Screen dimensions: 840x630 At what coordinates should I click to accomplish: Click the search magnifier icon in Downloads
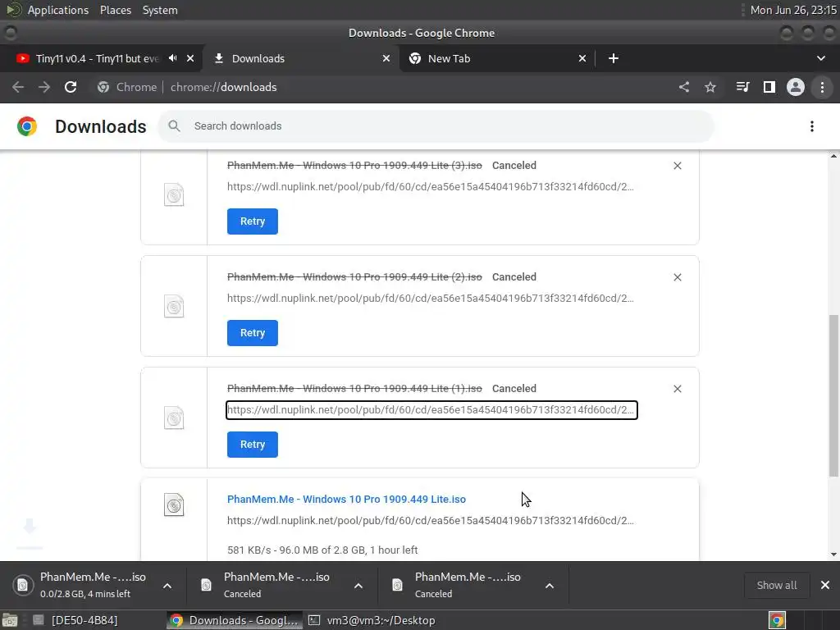click(x=174, y=126)
